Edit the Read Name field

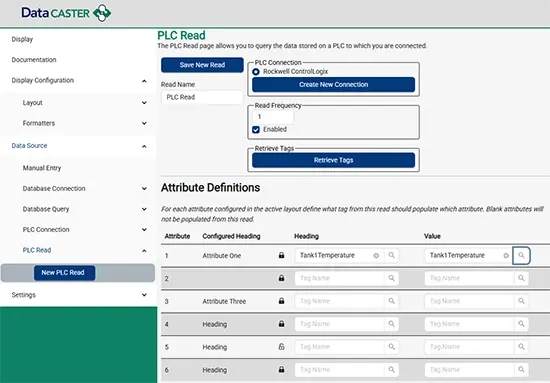[202, 97]
